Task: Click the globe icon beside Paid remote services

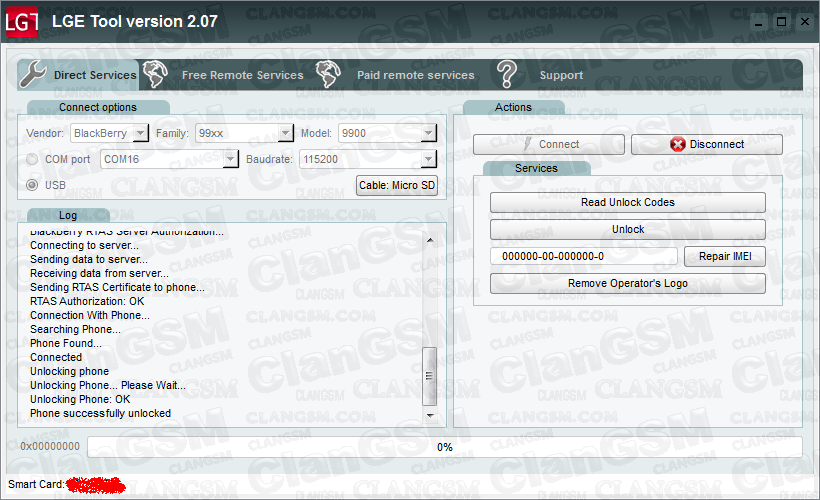Action: click(x=328, y=74)
